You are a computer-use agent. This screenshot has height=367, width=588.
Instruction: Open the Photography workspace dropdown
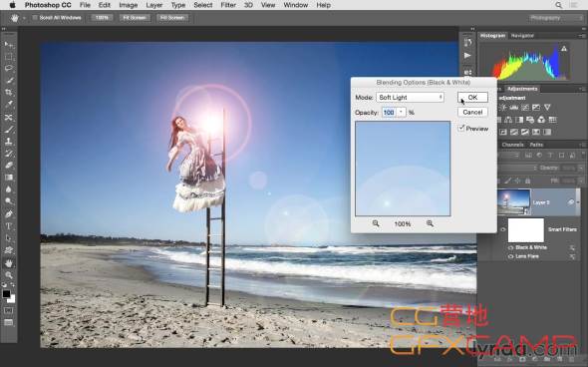(554, 18)
